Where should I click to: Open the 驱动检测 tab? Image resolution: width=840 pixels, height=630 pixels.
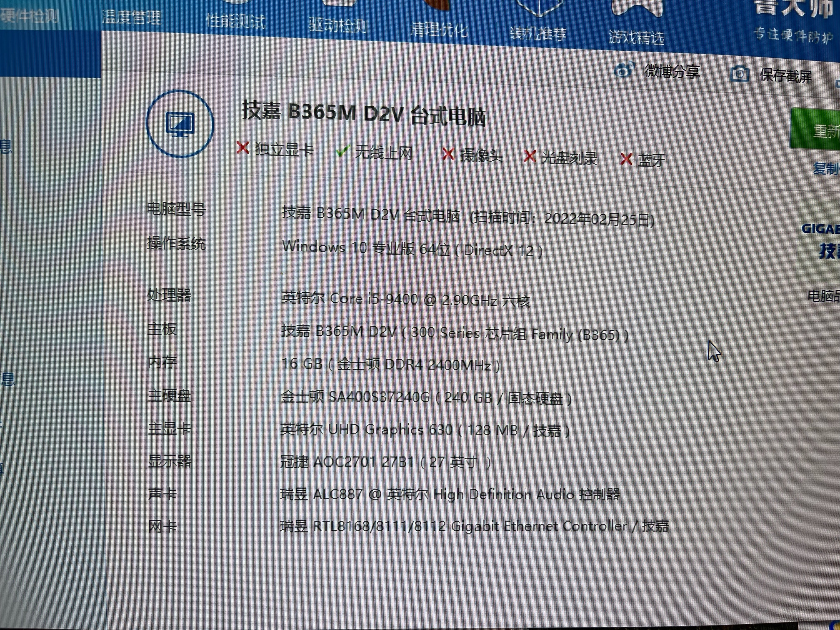click(338, 26)
